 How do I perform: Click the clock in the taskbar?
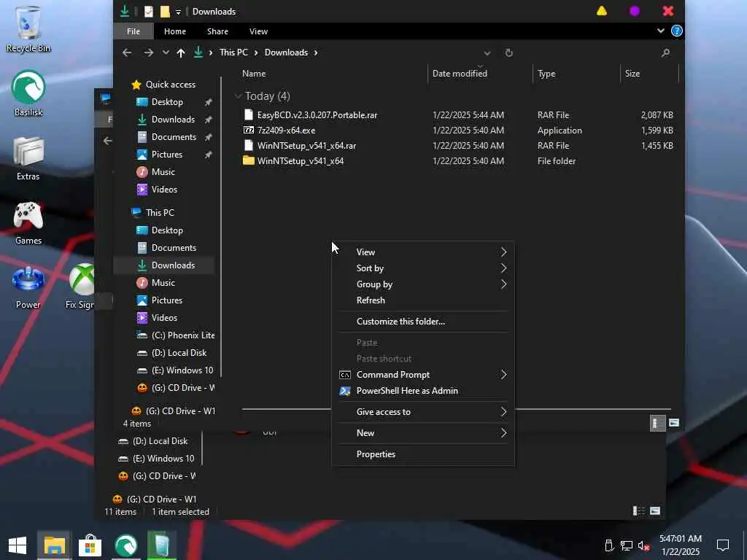pos(680,545)
